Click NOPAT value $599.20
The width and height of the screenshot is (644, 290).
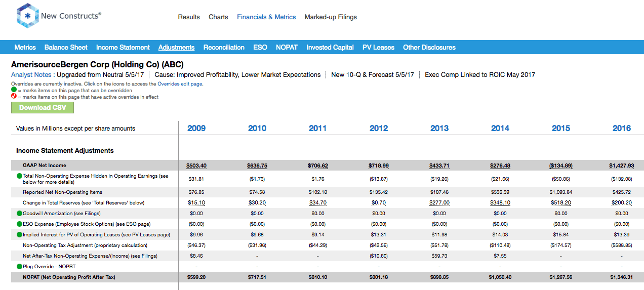(x=196, y=277)
